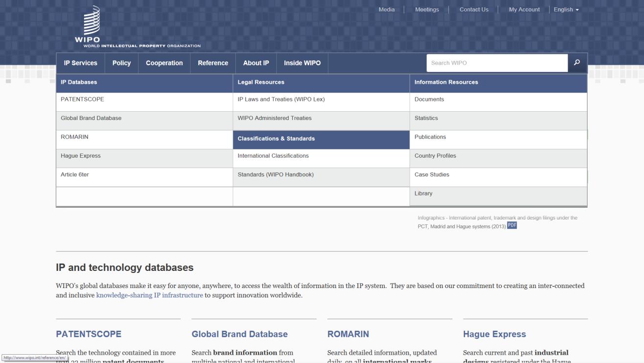The width and height of the screenshot is (644, 363).
Task: Open the English language dropdown
Action: point(566,9)
